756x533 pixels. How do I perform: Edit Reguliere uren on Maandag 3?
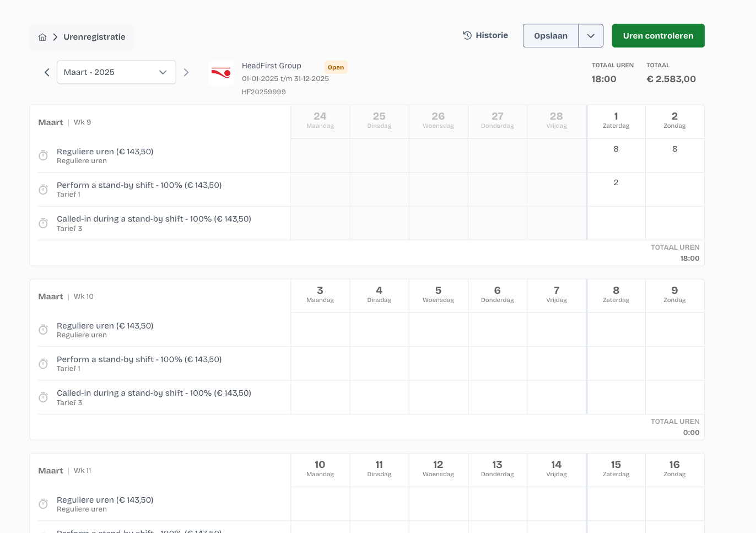pos(320,330)
